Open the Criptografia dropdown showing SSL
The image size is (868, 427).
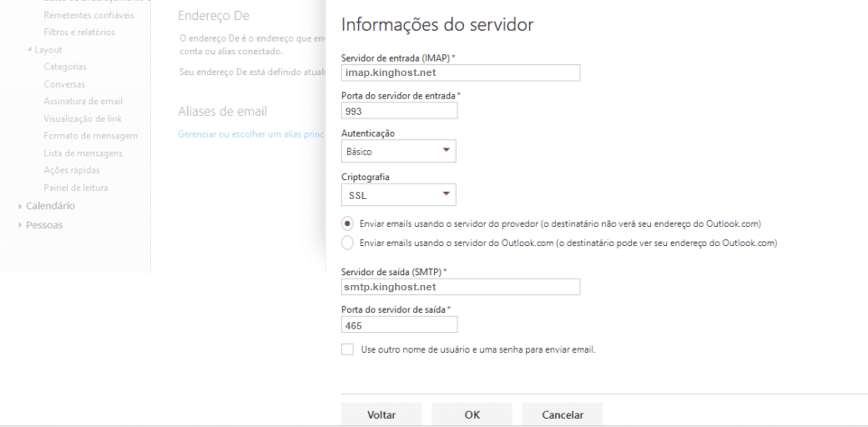[x=399, y=195]
